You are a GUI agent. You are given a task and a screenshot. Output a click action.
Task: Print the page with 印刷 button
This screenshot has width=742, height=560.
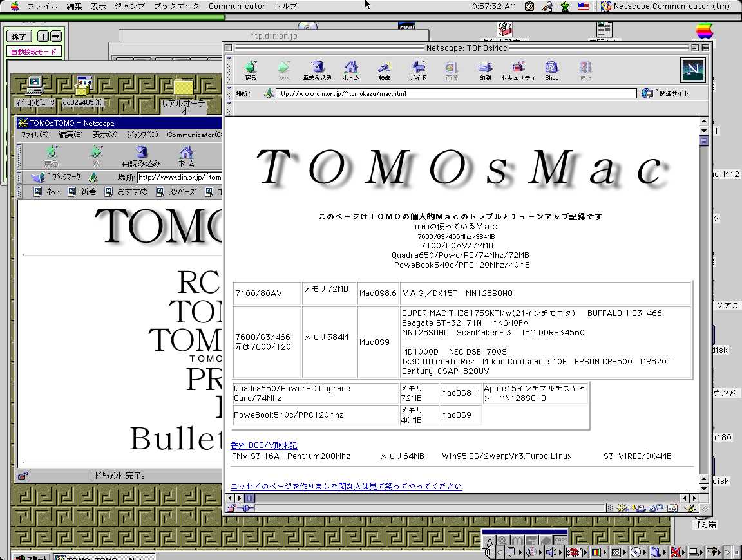[x=485, y=70]
